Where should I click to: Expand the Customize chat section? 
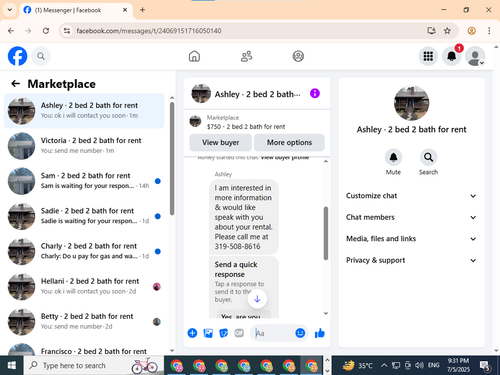[x=411, y=196]
